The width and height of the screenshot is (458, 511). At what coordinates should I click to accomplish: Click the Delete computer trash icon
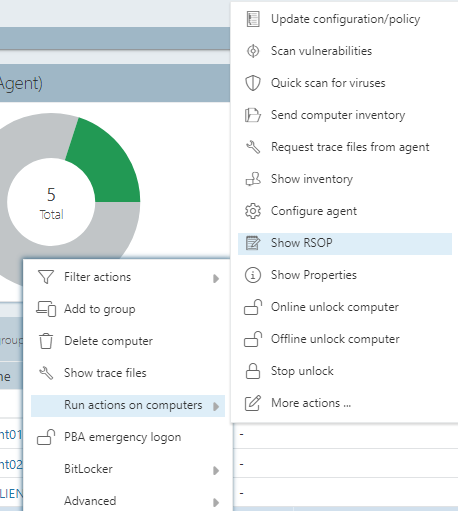46,341
